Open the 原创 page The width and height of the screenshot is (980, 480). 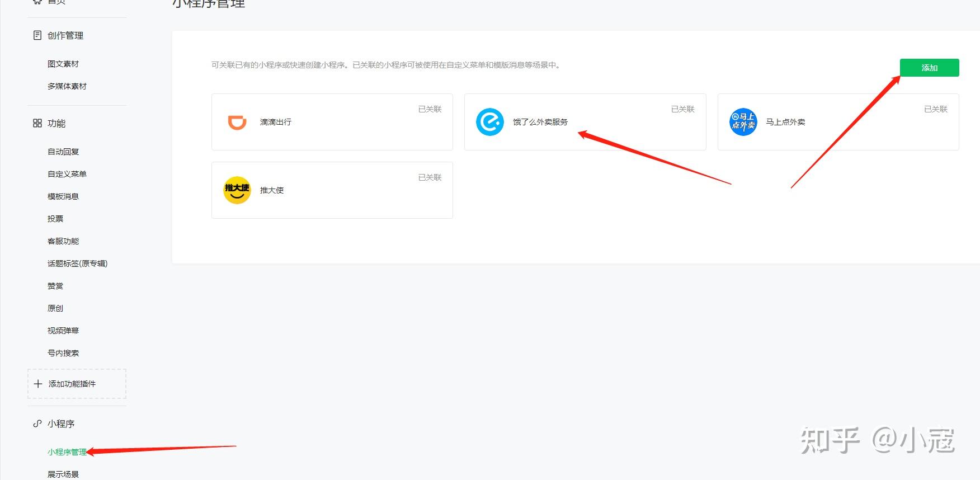tap(55, 308)
